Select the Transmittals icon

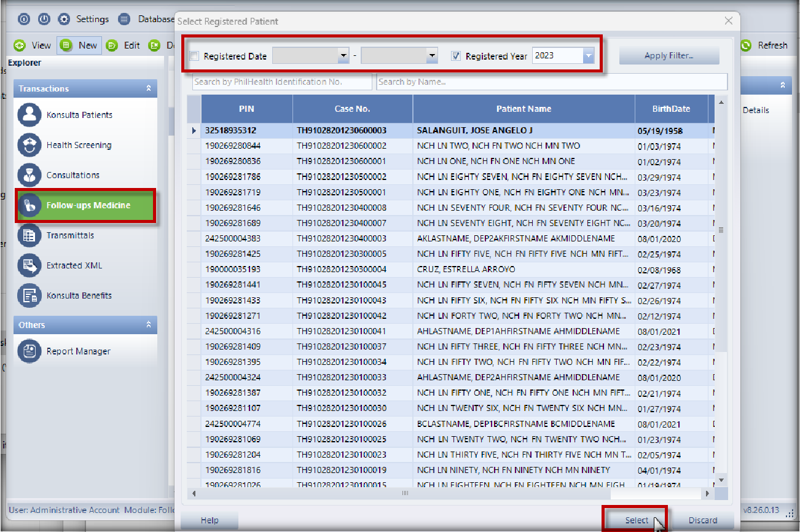29,235
